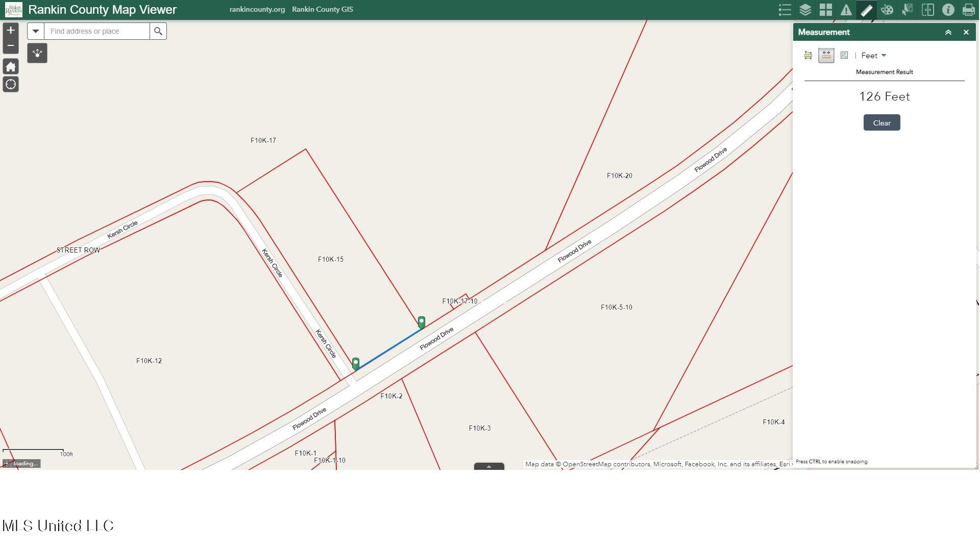Open the Swipe widget
Image resolution: width=980 pixels, height=551 pixels.
point(927,10)
